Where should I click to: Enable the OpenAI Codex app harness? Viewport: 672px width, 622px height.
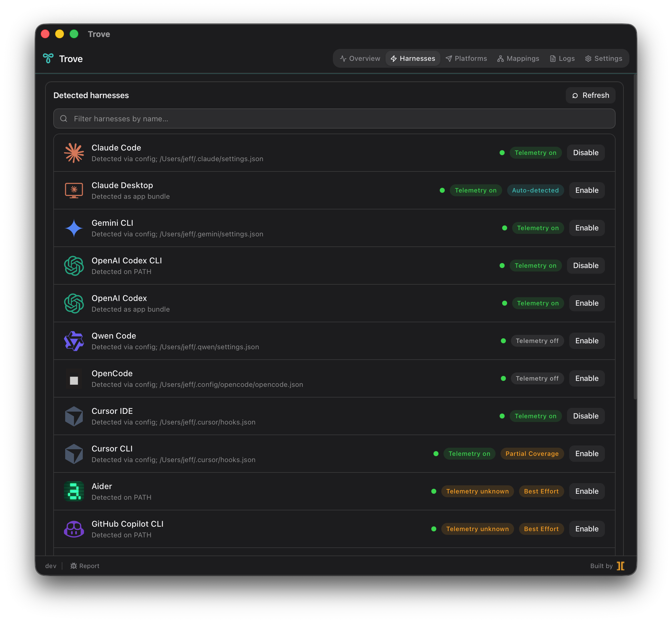pyautogui.click(x=587, y=303)
